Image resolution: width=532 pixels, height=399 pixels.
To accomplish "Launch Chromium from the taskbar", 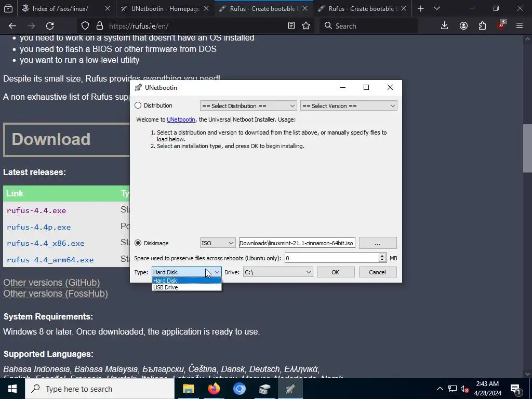I will click(x=239, y=389).
